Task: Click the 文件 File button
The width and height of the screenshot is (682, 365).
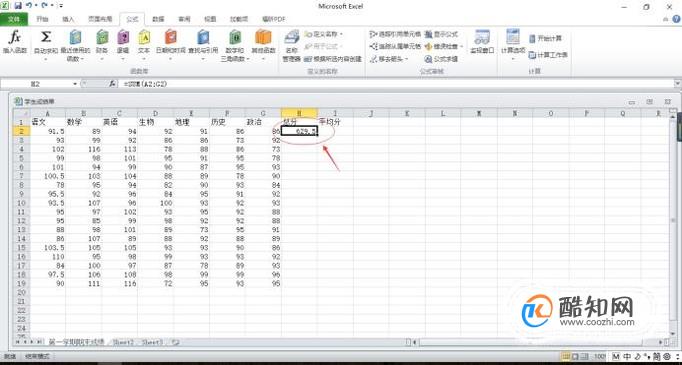Action: pos(14,19)
